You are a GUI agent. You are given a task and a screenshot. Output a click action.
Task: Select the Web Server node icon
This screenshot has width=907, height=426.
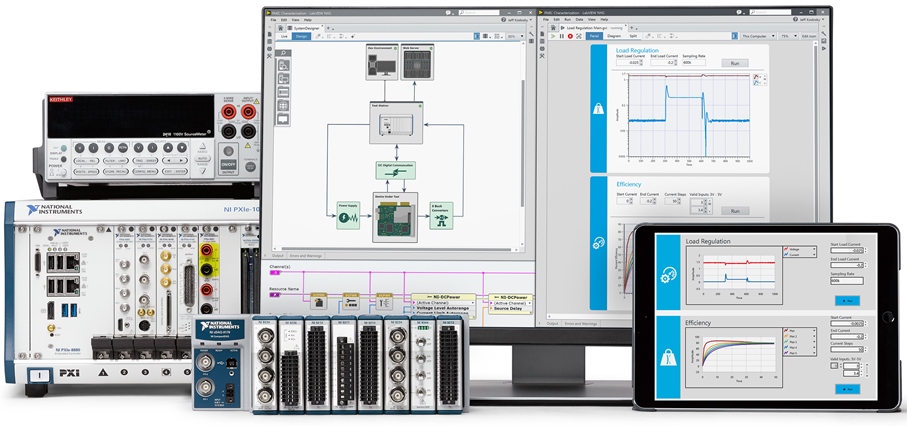(x=415, y=62)
